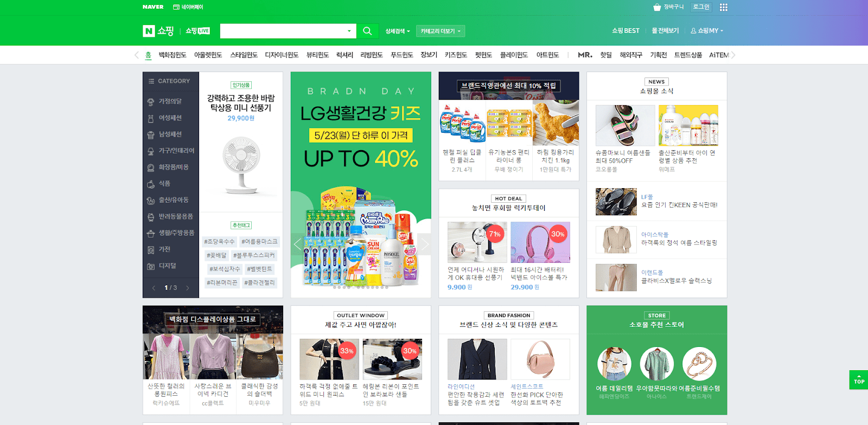Select the 가정의달 category icon

[151, 102]
